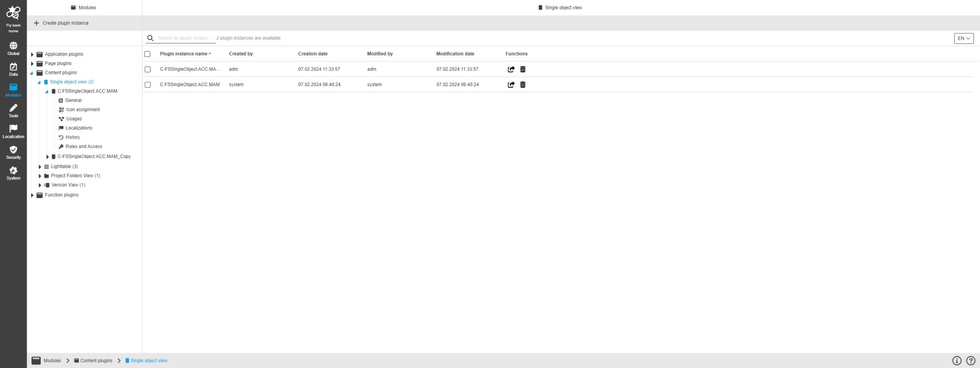The image size is (980, 368).
Task: Select Version View (1) in the tree
Action: pyautogui.click(x=68, y=185)
